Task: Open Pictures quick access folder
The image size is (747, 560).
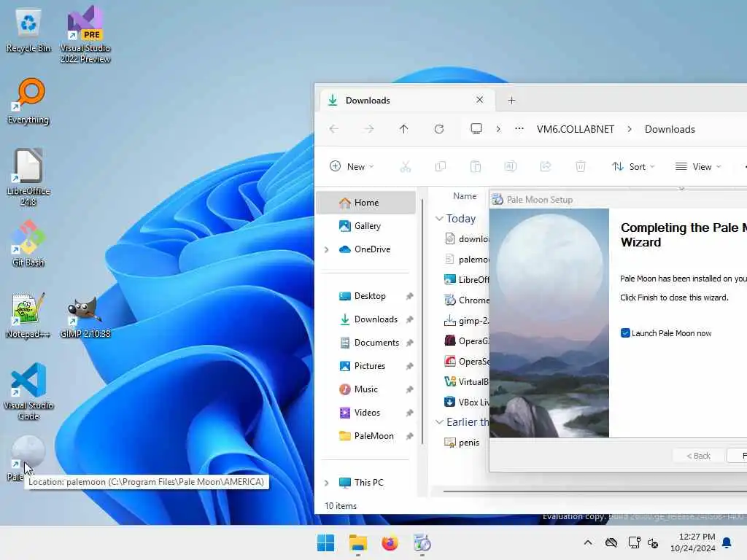Action: [366, 366]
